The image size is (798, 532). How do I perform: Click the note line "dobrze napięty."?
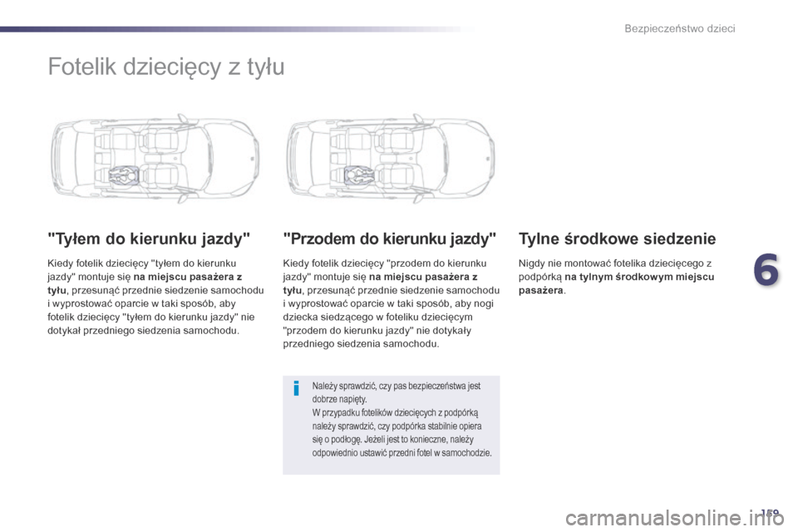339,399
